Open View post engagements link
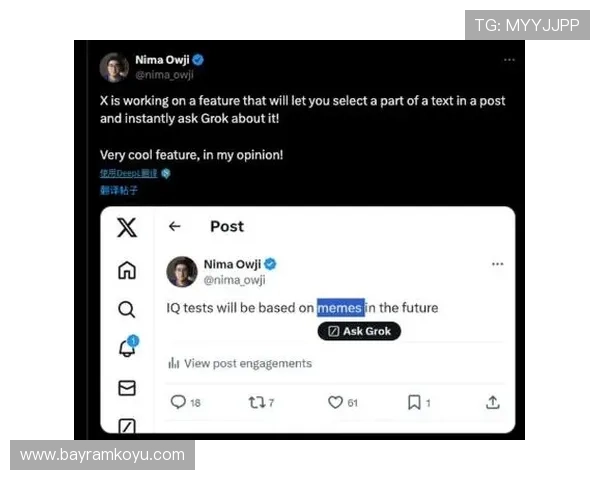The height and width of the screenshot is (480, 600). [x=248, y=363]
